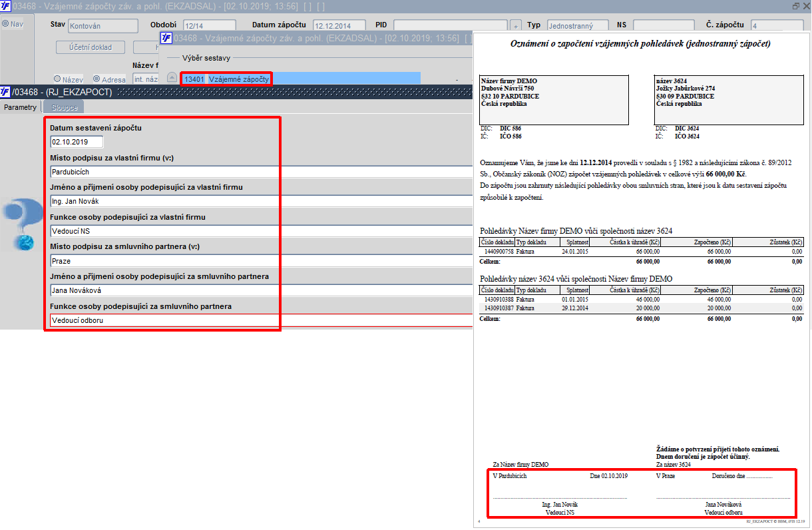The image size is (812, 530).
Task: Click the empty PID field
Action: tap(450, 26)
